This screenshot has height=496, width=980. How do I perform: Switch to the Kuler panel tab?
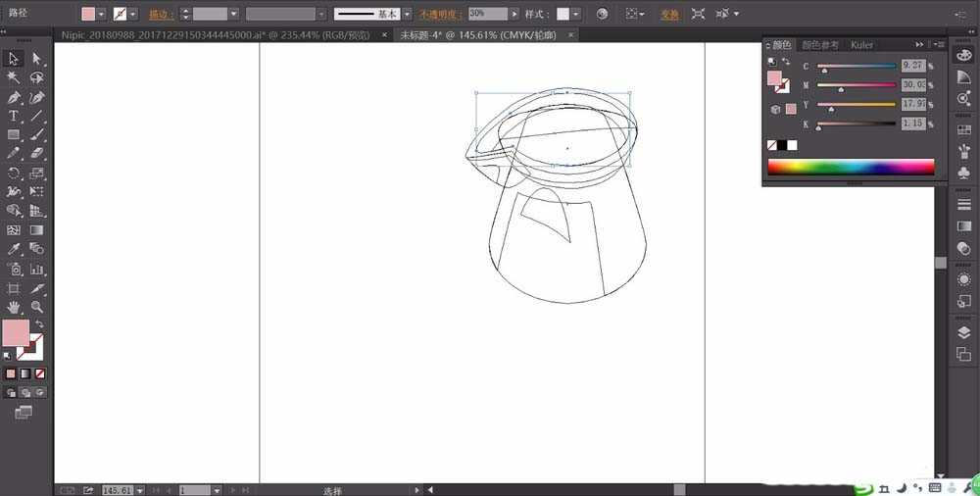coord(861,45)
